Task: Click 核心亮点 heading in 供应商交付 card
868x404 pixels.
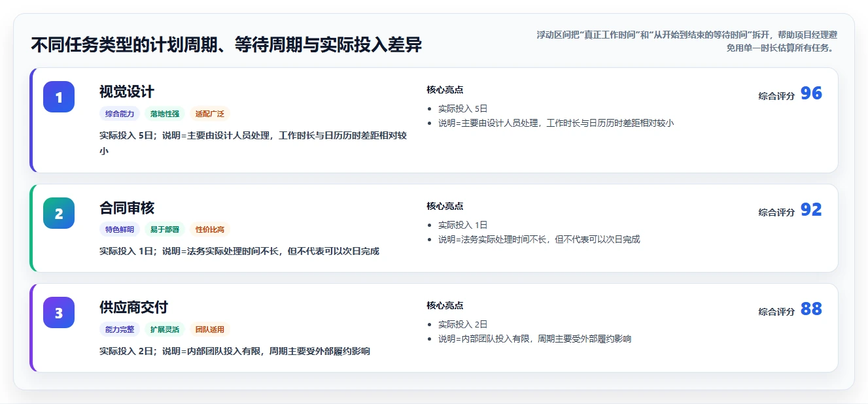Action: [445, 305]
